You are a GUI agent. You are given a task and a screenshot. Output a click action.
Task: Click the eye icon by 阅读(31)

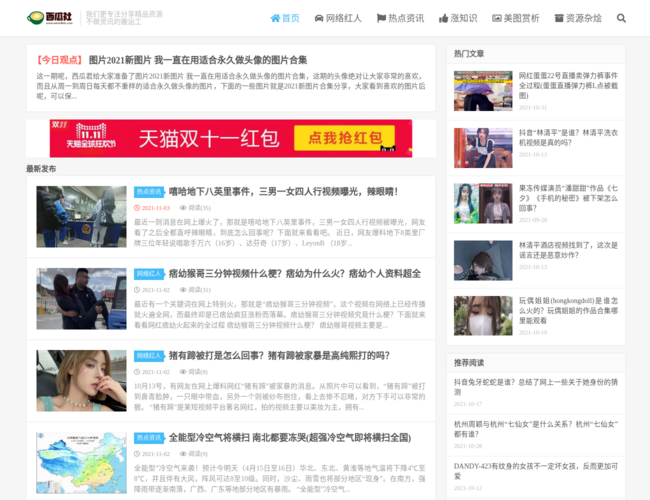coord(183,290)
